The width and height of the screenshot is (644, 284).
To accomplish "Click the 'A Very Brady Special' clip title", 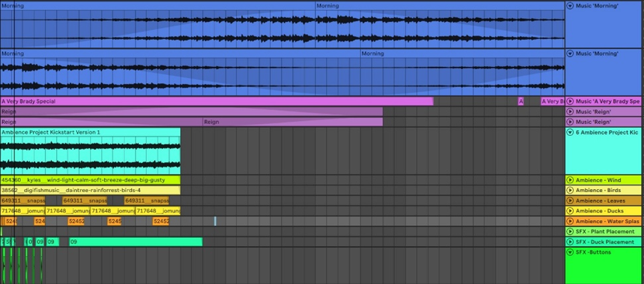I will click(28, 101).
